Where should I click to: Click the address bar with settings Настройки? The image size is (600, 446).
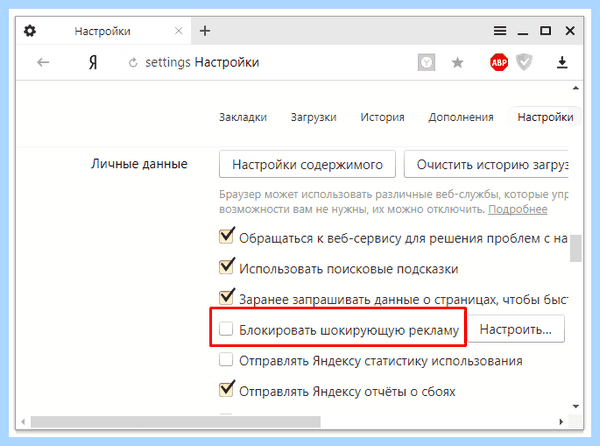[268, 62]
